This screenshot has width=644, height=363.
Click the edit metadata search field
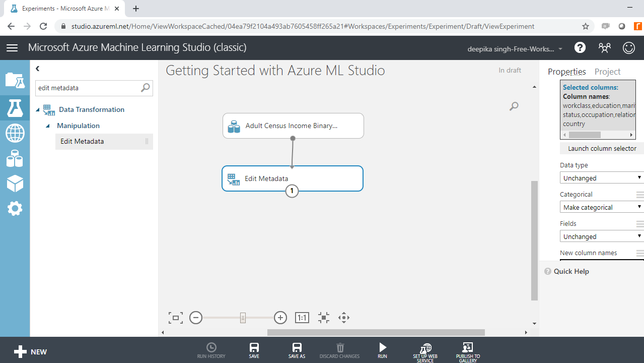pyautogui.click(x=88, y=88)
